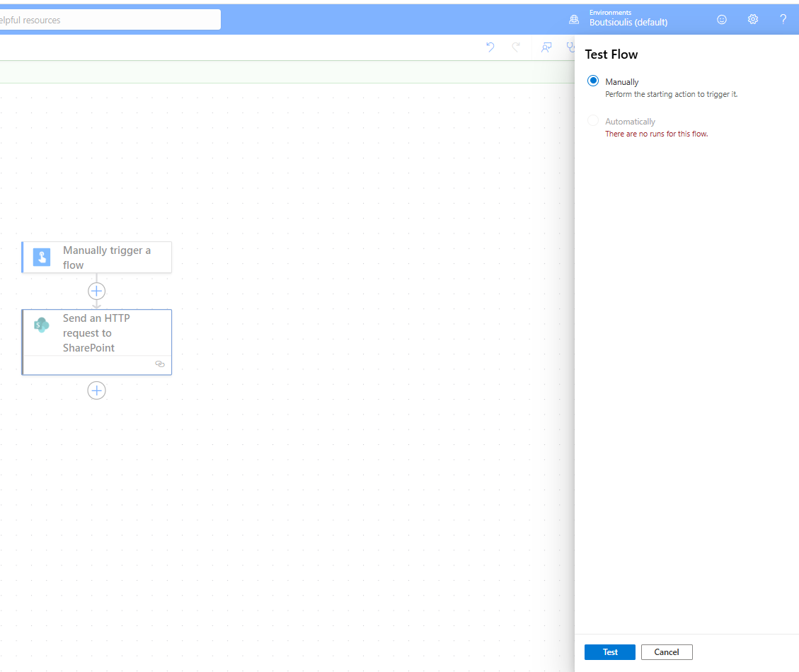Open the settings gear icon
The height and width of the screenshot is (672, 799).
tap(753, 20)
